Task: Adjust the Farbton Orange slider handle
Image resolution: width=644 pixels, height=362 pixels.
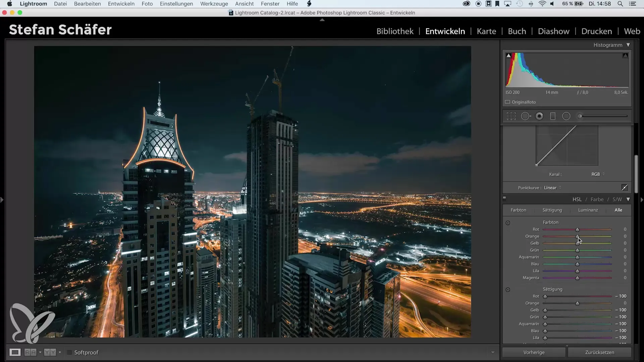Action: [x=577, y=237]
